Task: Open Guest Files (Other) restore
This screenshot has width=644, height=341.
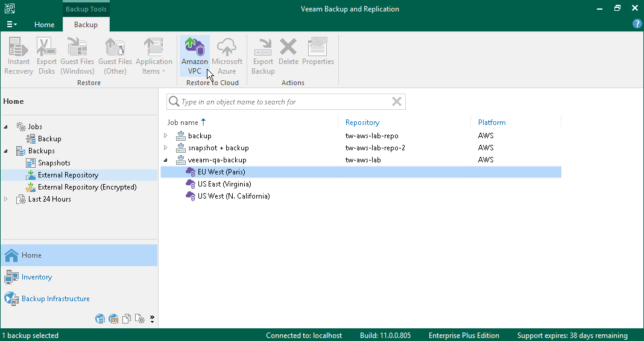Action: click(115, 56)
